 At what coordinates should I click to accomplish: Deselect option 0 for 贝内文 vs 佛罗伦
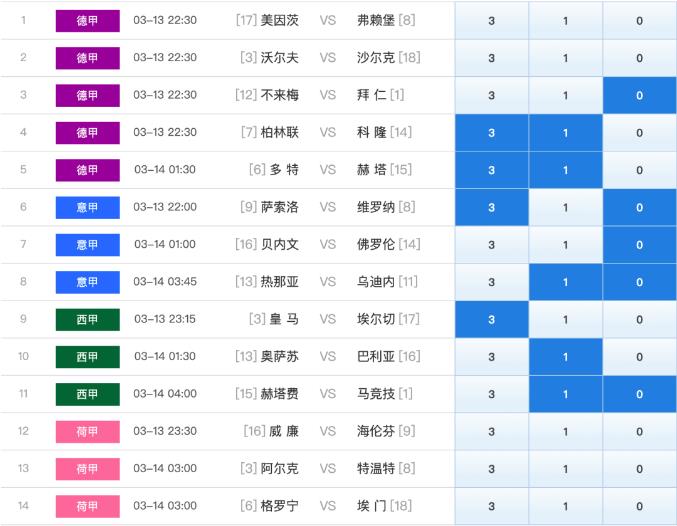coord(639,245)
